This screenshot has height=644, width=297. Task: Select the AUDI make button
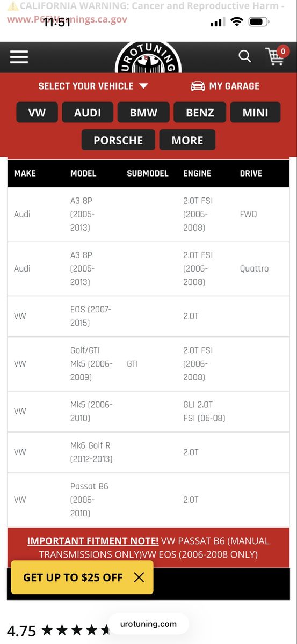click(88, 113)
